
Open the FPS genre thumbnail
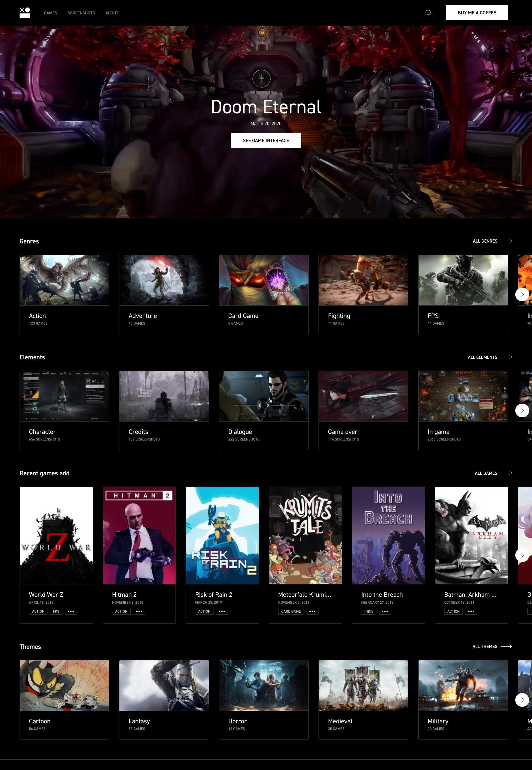point(463,280)
